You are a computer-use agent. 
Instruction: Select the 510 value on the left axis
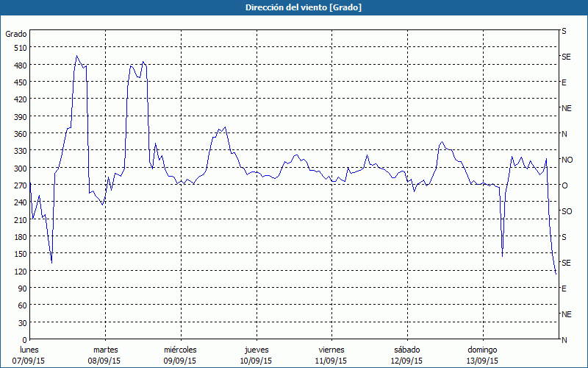click(x=18, y=48)
